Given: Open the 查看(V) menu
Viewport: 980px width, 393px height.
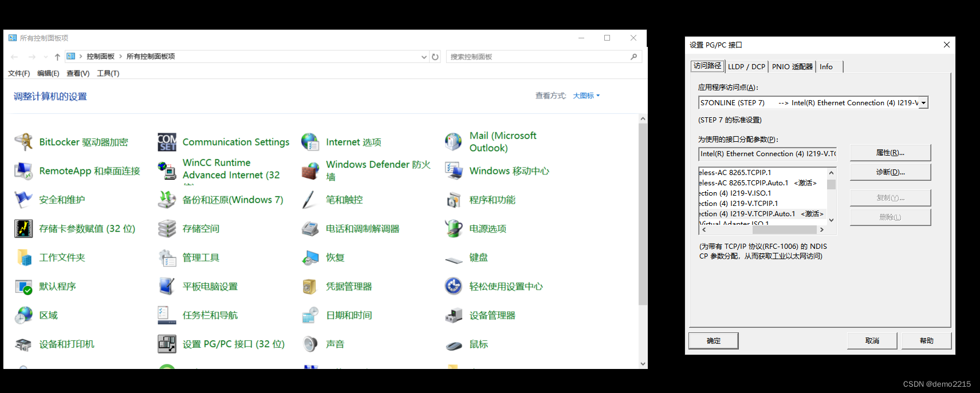Looking at the screenshot, I should pos(78,73).
